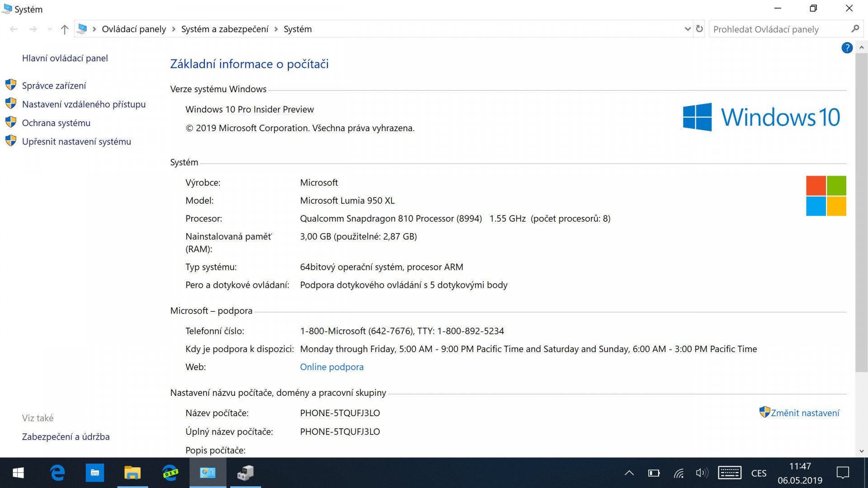The height and width of the screenshot is (488, 868).
Task: Select 3,00 GB RAM value
Action: [x=359, y=237]
